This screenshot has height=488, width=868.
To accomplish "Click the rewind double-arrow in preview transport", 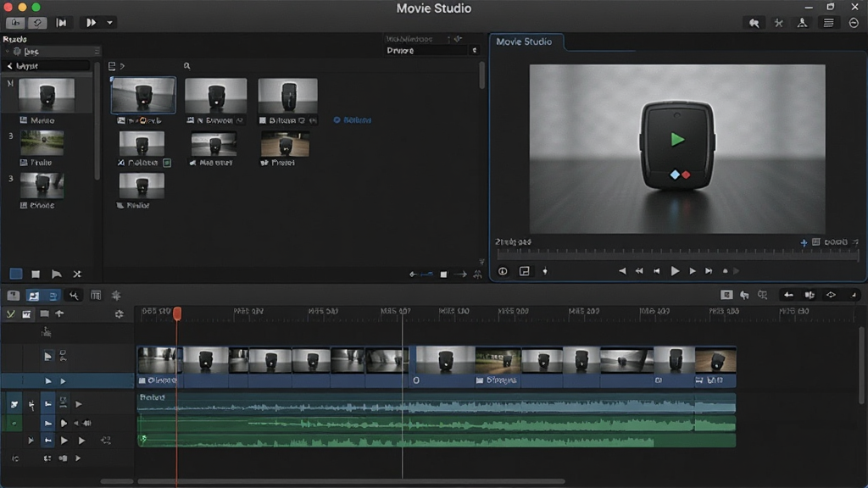I will click(x=639, y=271).
